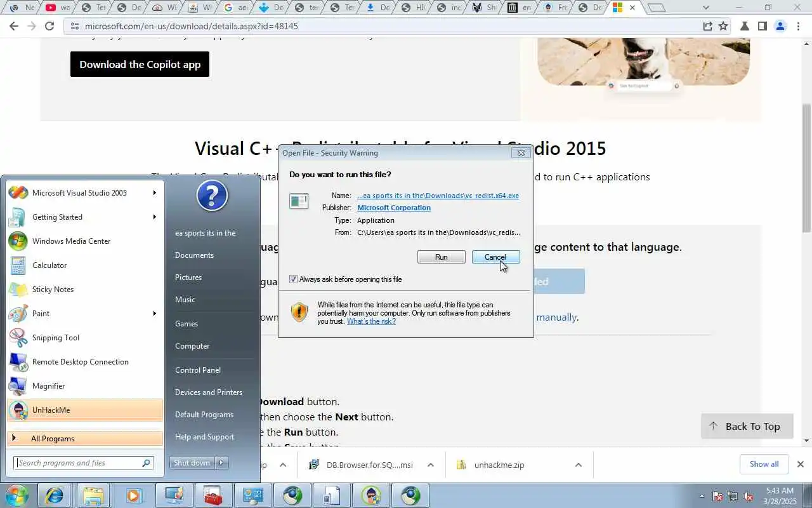Open Documents from Start menu
812x508 pixels.
coord(194,255)
